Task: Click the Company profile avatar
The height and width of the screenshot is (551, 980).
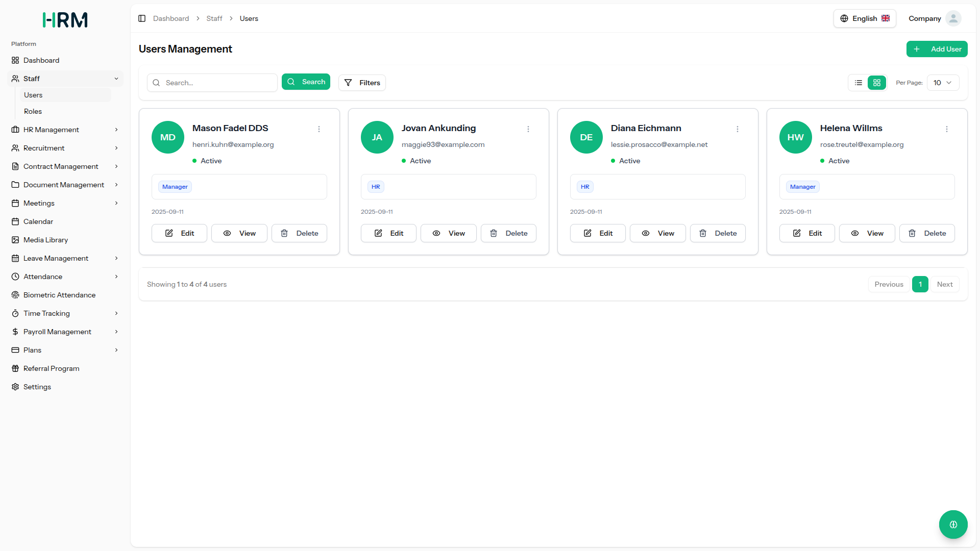Action: pos(953,18)
